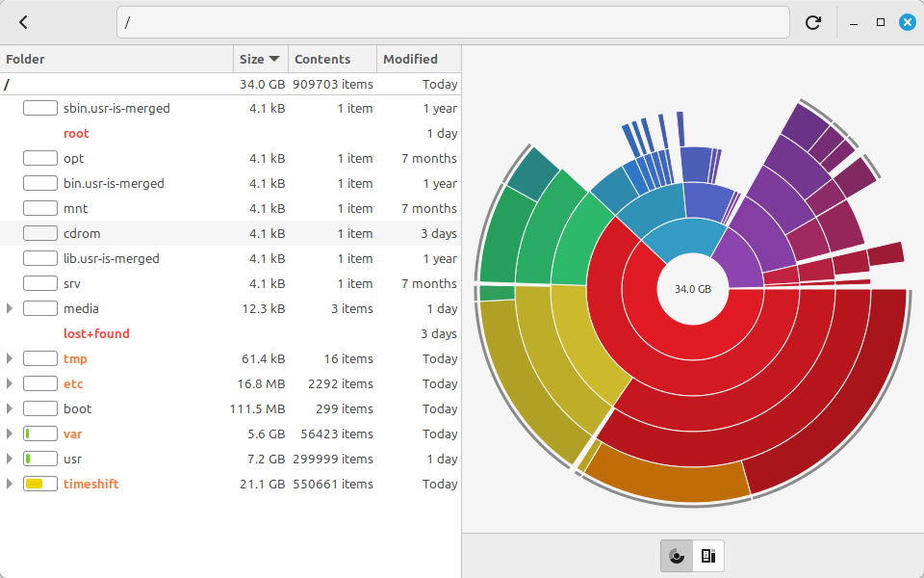Screen dimensions: 924x578
Task: Expand the var folder
Action: click(x=10, y=433)
